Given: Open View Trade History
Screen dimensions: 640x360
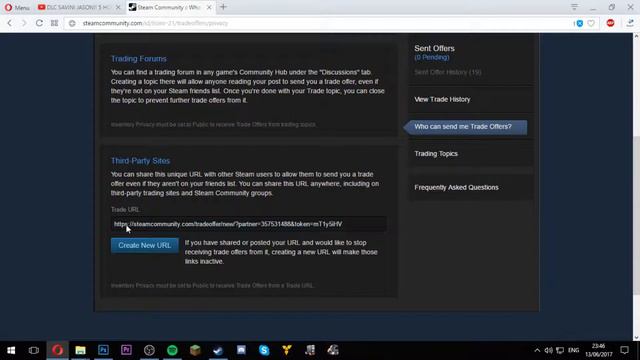Looking at the screenshot, I should 442,99.
